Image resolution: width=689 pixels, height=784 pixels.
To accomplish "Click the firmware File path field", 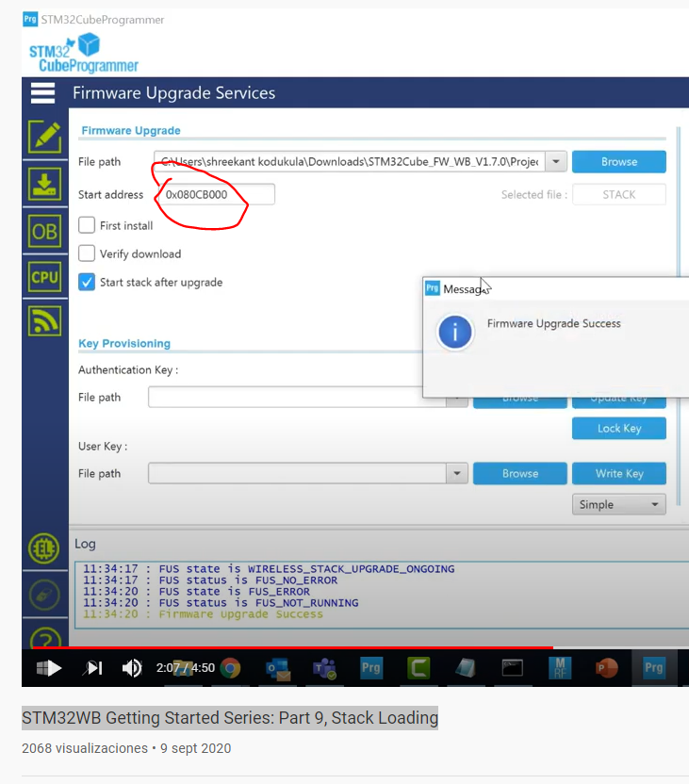I will [350, 161].
